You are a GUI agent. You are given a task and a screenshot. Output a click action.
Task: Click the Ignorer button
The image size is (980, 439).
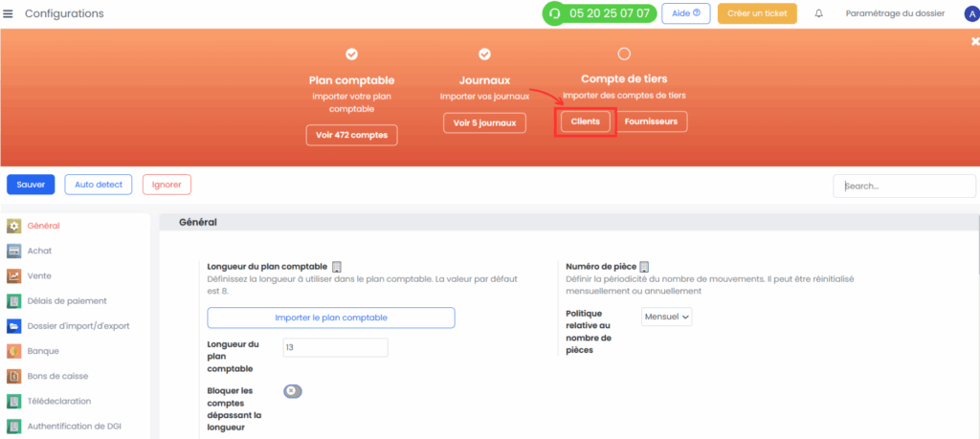[x=167, y=185]
